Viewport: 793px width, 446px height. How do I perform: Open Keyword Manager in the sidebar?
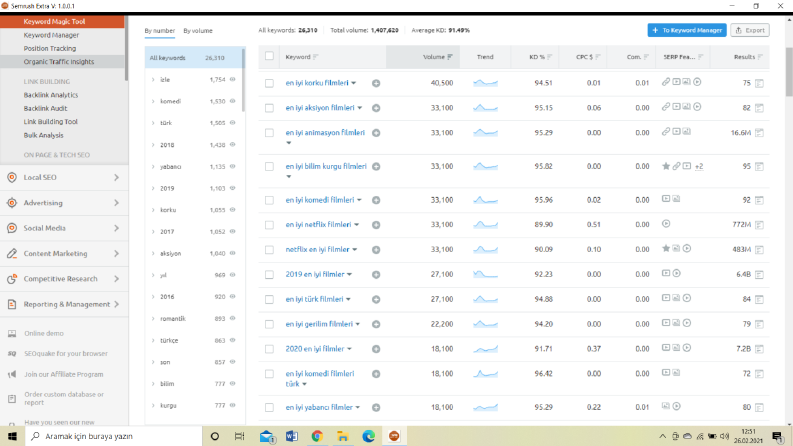(51, 35)
